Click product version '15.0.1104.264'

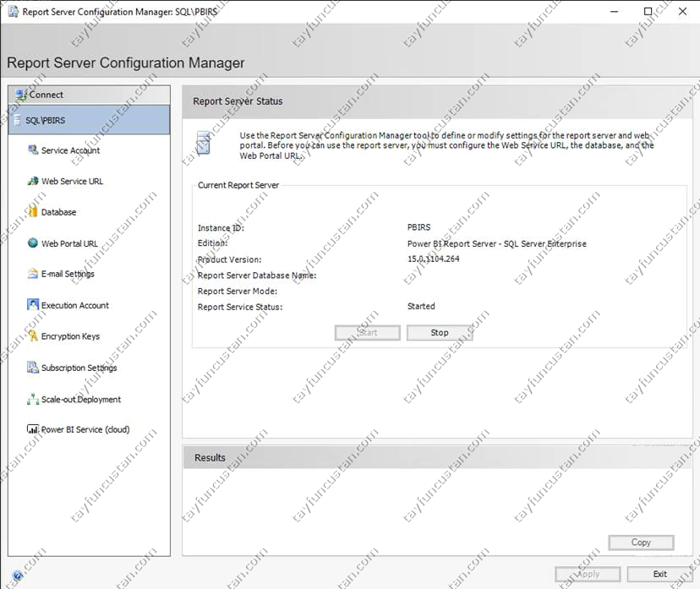click(434, 259)
